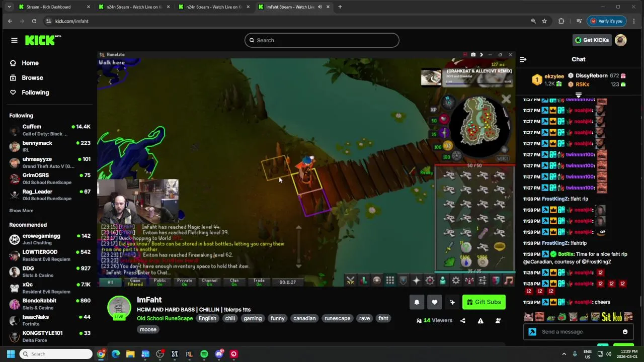644x362 pixels.
Task: Click the Kick search field
Action: coord(322,40)
